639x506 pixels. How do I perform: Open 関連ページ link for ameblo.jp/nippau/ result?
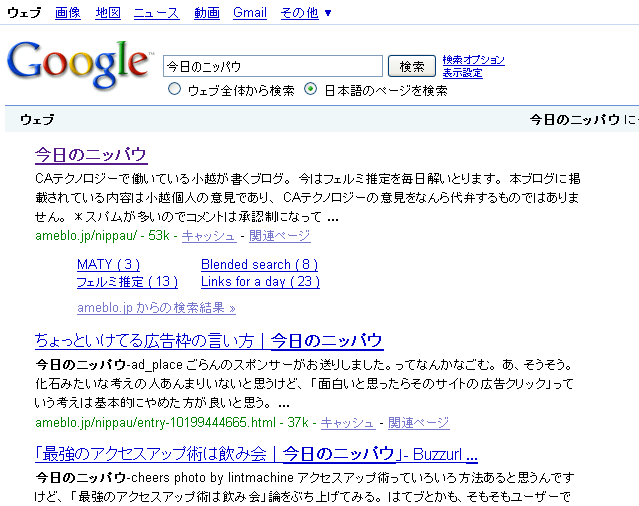coord(280,235)
